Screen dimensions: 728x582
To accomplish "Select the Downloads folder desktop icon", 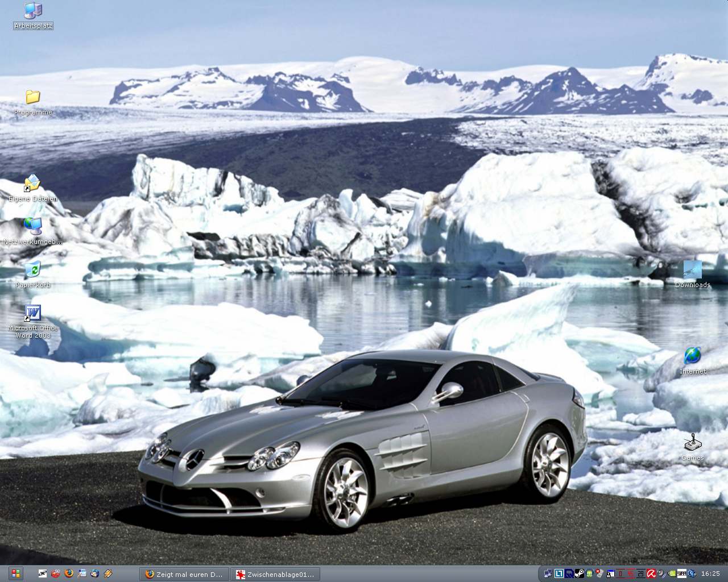I will tap(692, 269).
